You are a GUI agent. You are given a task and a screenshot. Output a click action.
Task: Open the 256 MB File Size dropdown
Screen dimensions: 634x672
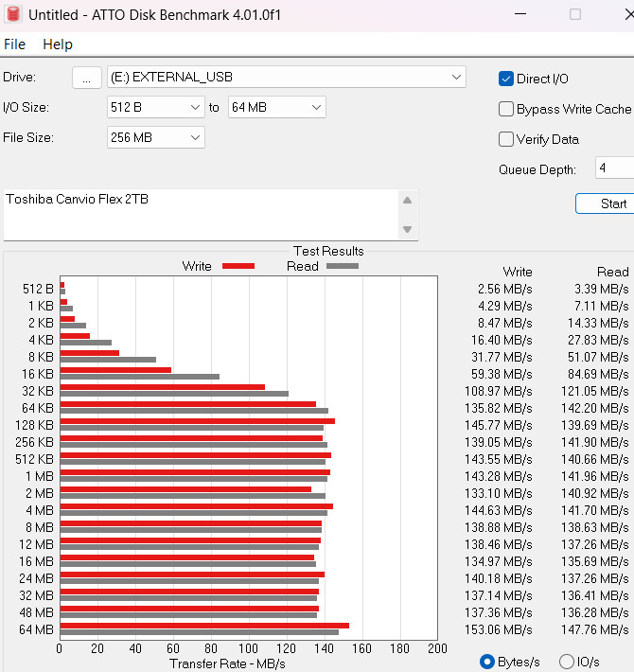(x=156, y=137)
